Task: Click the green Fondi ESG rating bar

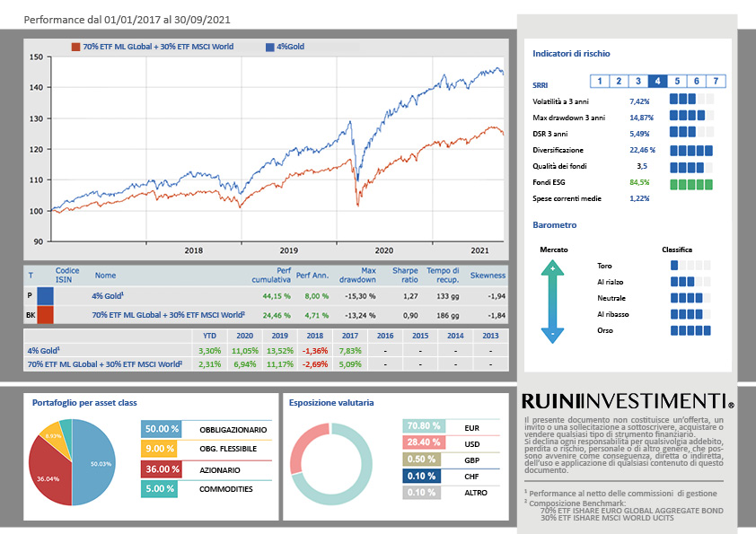Action: coord(691,184)
